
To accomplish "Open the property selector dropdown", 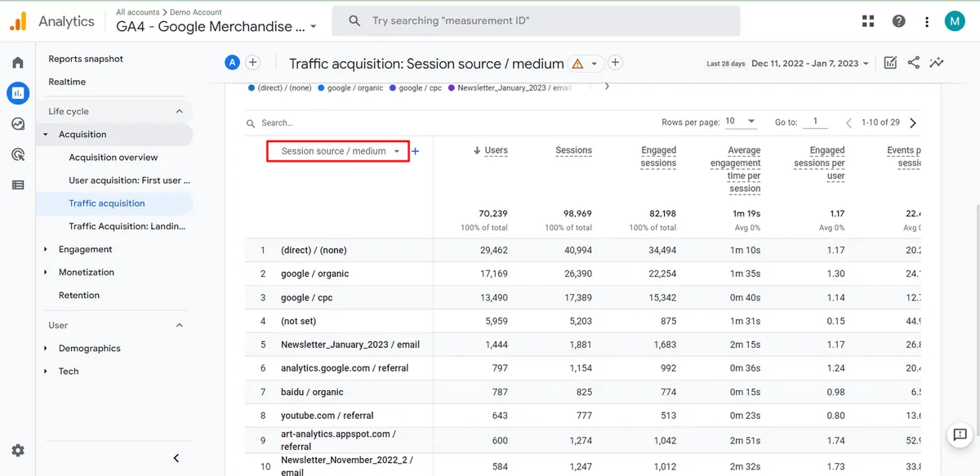I will point(217,27).
